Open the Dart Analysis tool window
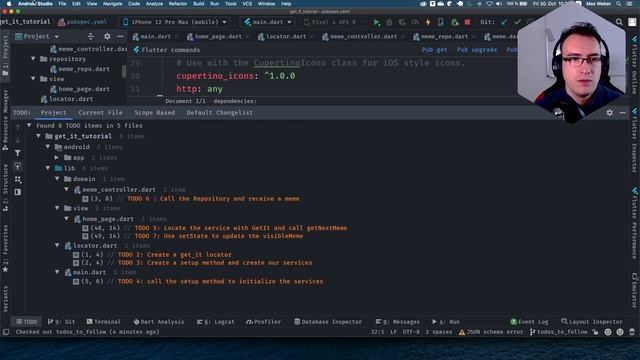 coord(159,322)
